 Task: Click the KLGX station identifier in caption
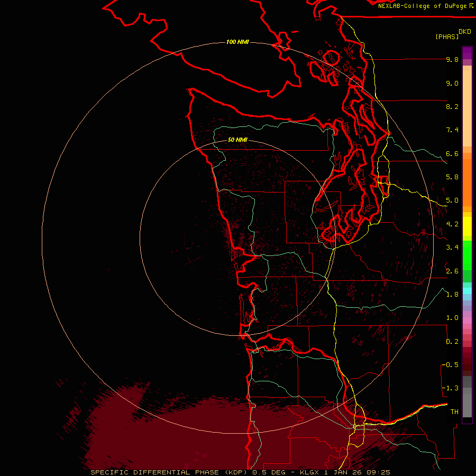[x=309, y=472]
